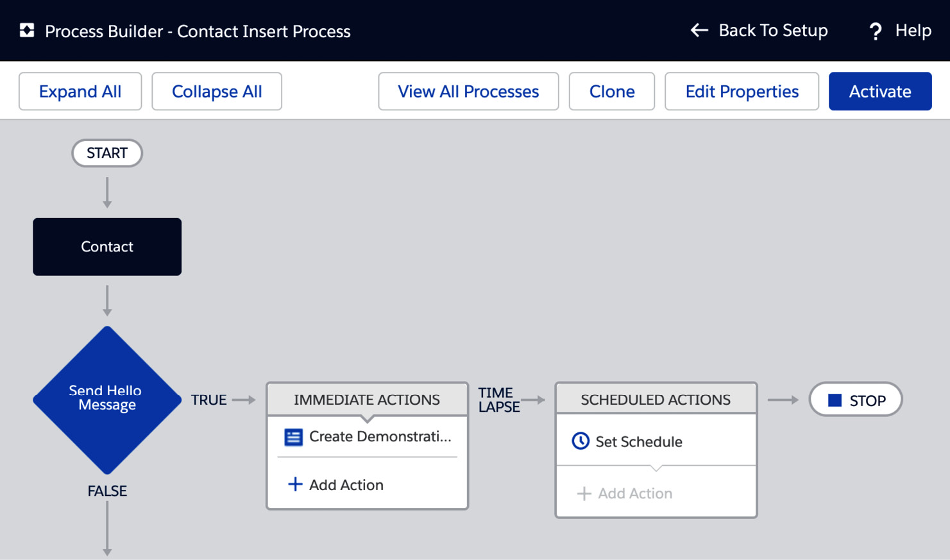Image resolution: width=950 pixels, height=560 pixels.
Task: Select the START node
Action: tap(107, 153)
